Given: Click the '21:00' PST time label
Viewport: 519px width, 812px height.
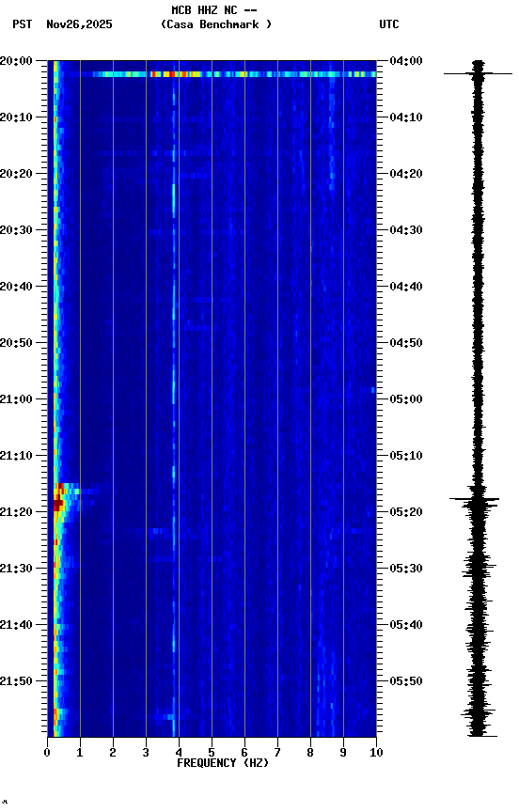Looking at the screenshot, I should click(x=16, y=399).
